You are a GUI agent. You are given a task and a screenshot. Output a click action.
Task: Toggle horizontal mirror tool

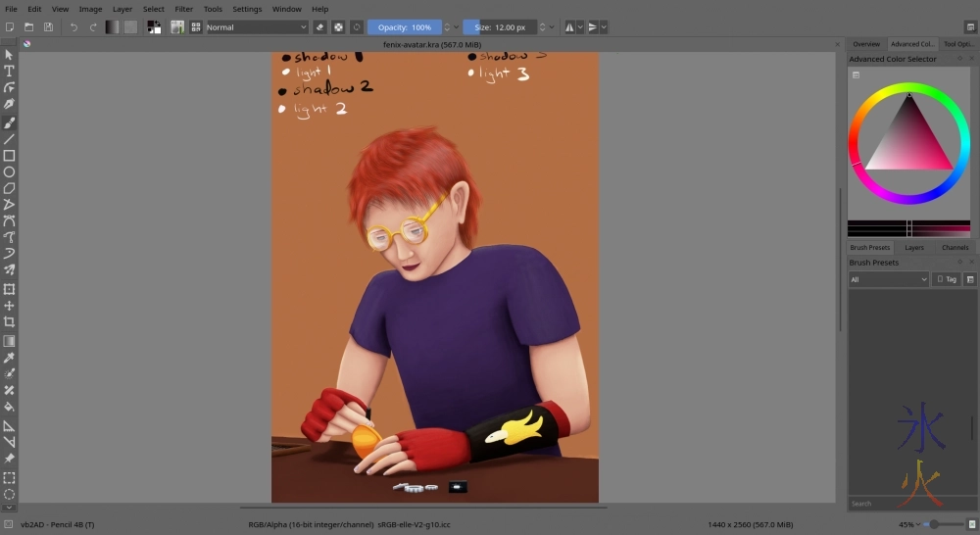569,27
